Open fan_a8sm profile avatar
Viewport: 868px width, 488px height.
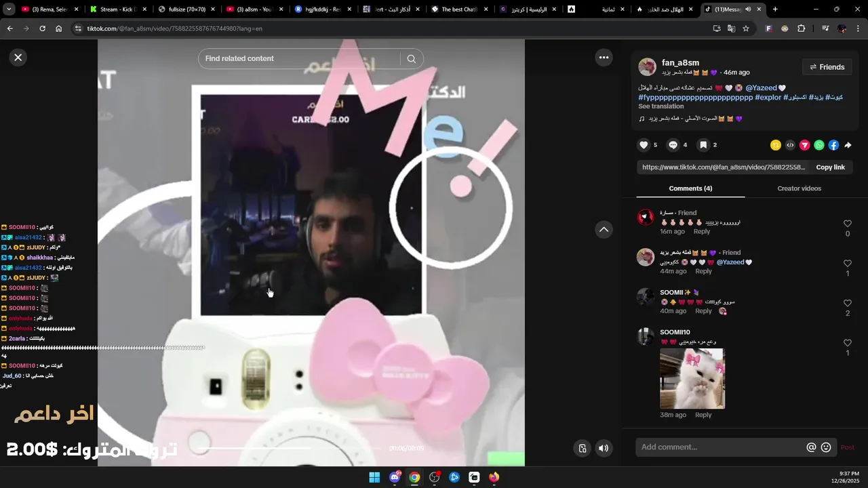tap(647, 67)
